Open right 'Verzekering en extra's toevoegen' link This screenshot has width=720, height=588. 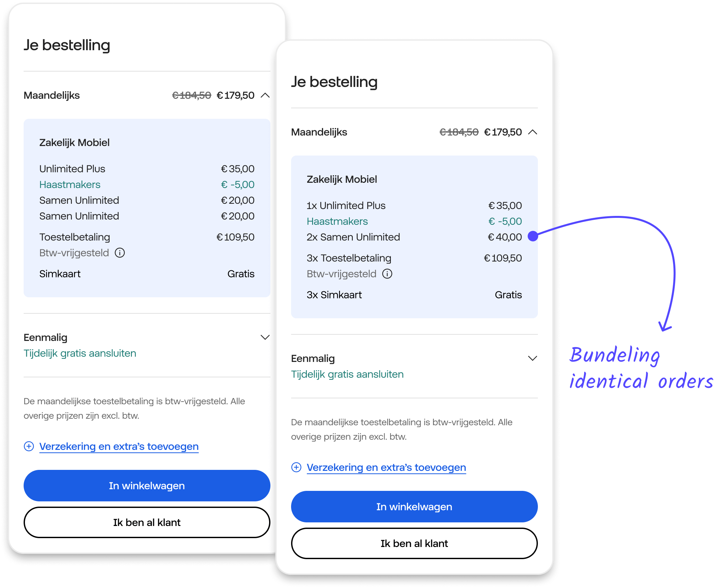pyautogui.click(x=386, y=468)
